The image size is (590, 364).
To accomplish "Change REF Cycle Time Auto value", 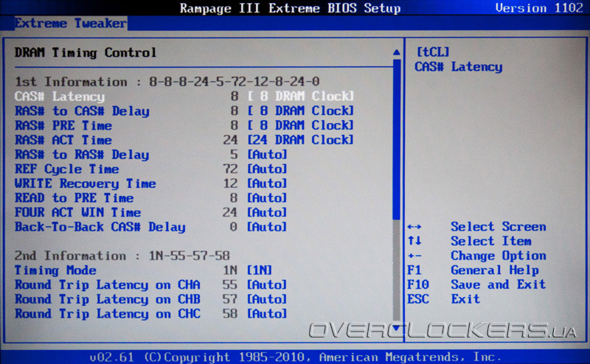I will click(267, 169).
